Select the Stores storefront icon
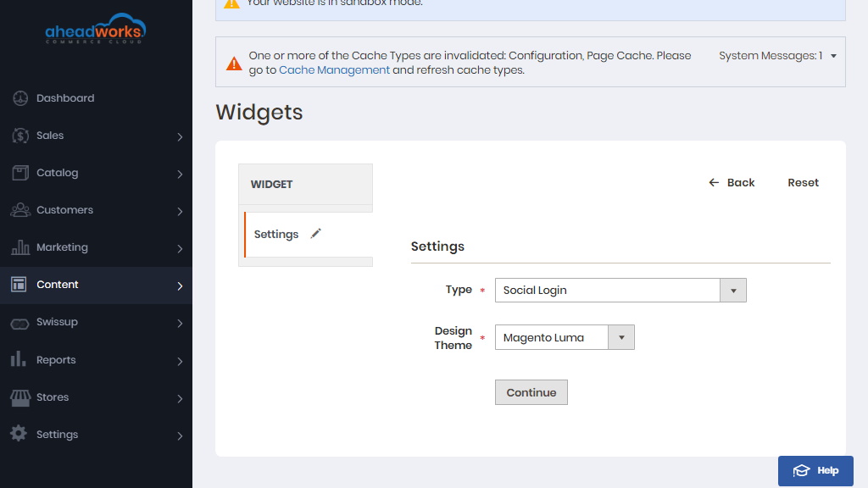Viewport: 868px width, 488px height. coord(20,398)
